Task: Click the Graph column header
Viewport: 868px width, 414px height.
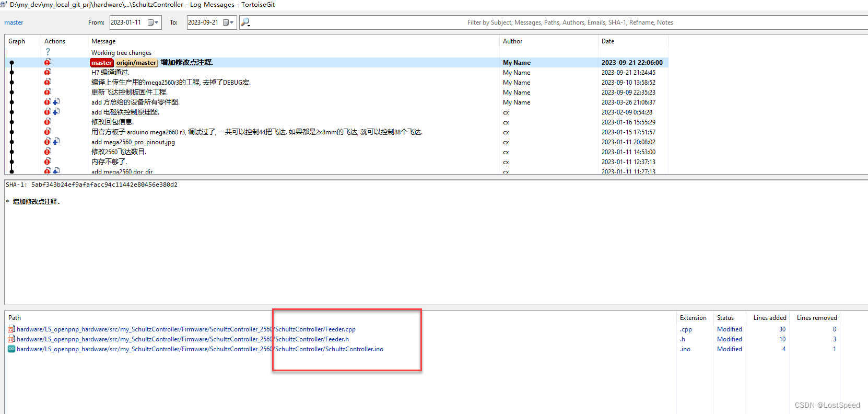Action: [17, 41]
